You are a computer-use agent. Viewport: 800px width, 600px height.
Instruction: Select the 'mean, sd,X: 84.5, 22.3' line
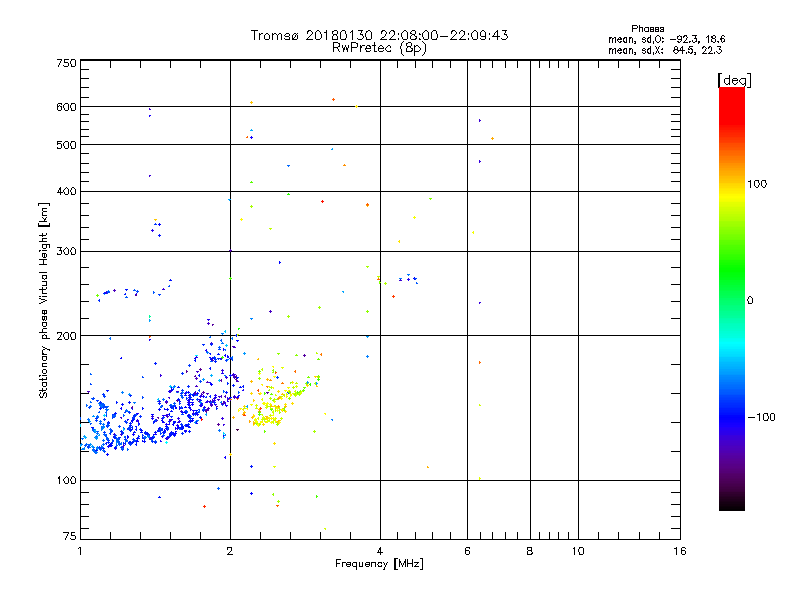(x=665, y=50)
